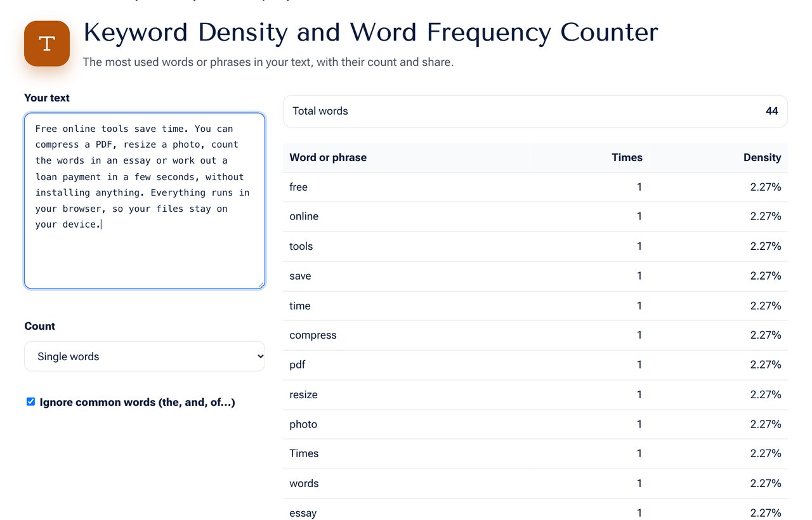Click the "Word or phrase" column header
The image size is (812, 520).
[328, 157]
